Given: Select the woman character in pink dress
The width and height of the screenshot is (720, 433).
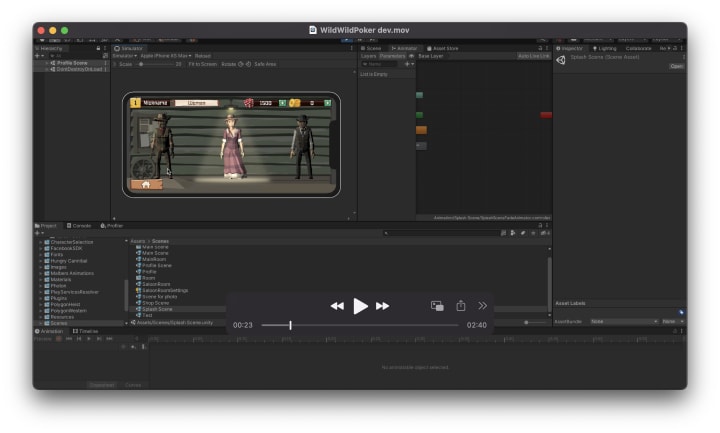Looking at the screenshot, I should pyautogui.click(x=232, y=147).
